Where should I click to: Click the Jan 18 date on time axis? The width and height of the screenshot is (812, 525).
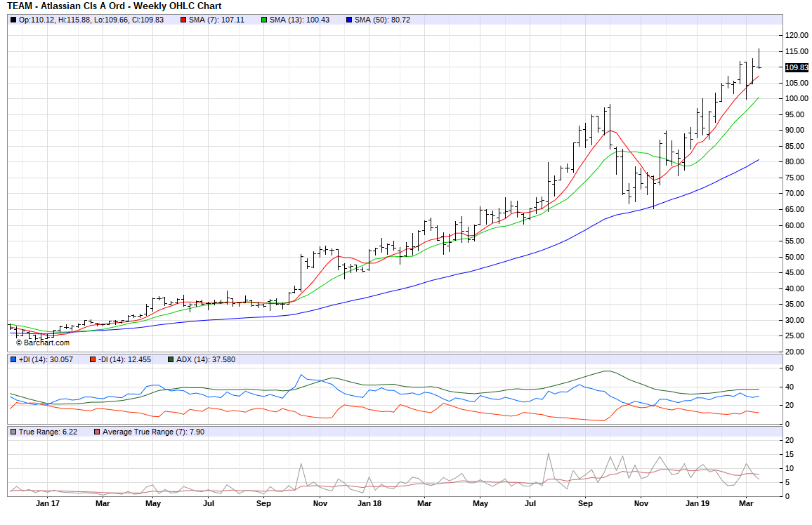(369, 503)
